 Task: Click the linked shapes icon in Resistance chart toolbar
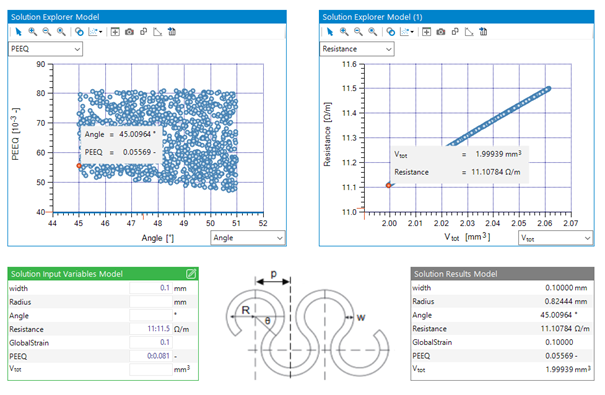point(455,32)
